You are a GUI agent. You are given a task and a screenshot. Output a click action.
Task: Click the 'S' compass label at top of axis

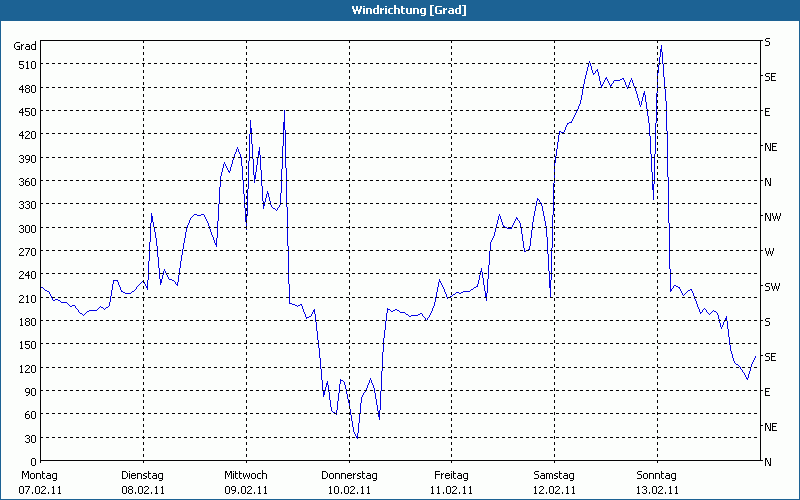tap(767, 43)
